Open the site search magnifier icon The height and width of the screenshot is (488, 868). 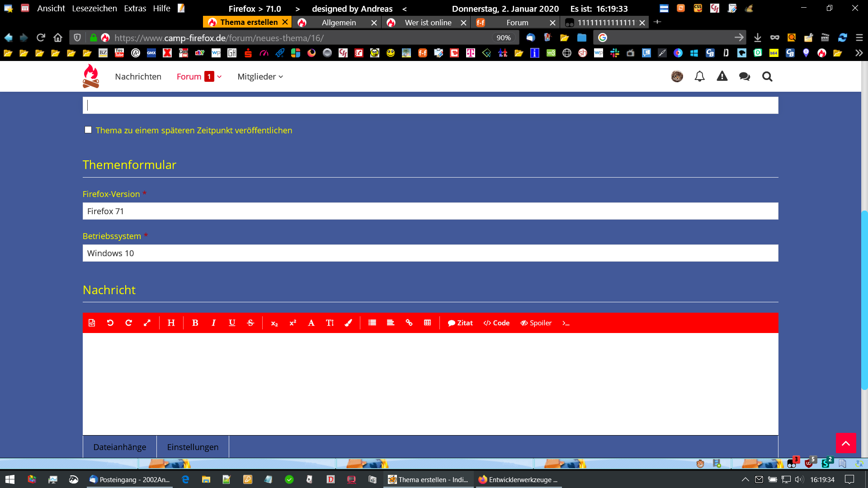767,76
